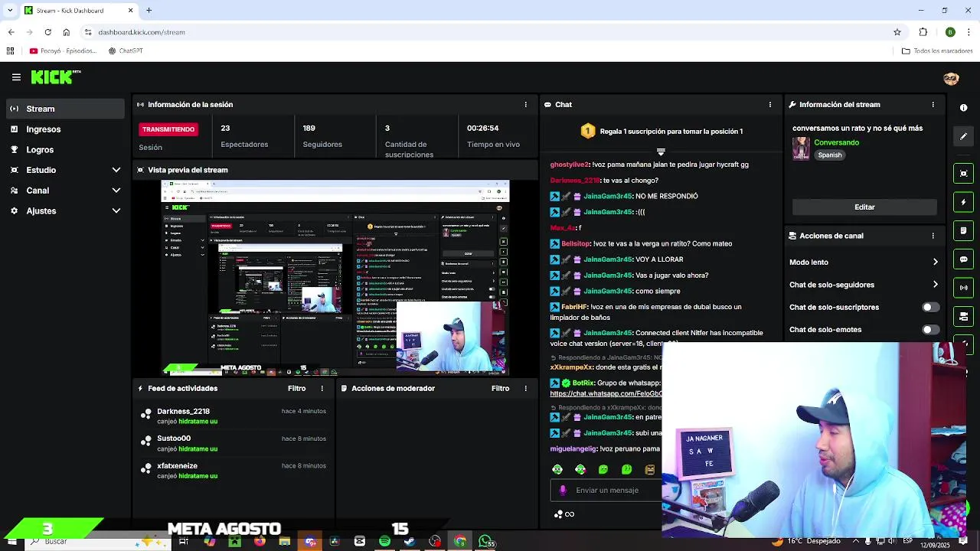980x551 pixels.
Task: Click the infinity icon below message box
Action: (x=570, y=514)
